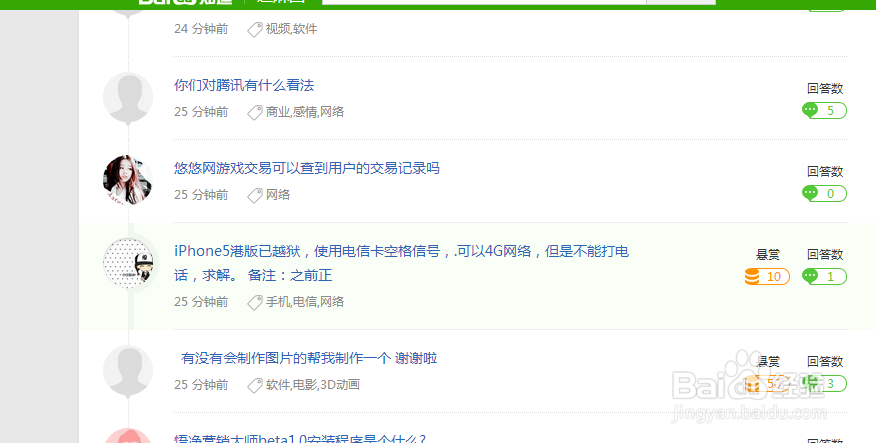Click default avatar beside 有没有会制作图片 question
The width and height of the screenshot is (876, 443).
tap(128, 370)
